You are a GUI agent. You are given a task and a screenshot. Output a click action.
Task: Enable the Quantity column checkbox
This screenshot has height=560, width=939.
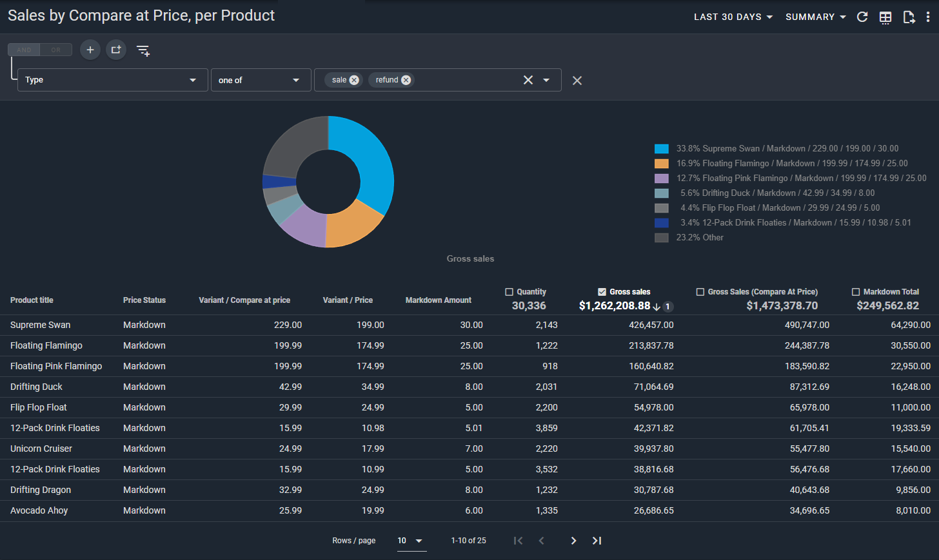click(x=509, y=292)
